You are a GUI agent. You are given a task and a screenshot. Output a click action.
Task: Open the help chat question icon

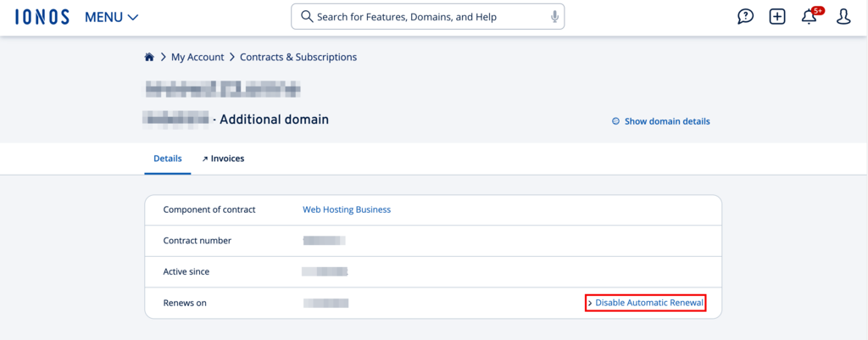coord(746,17)
